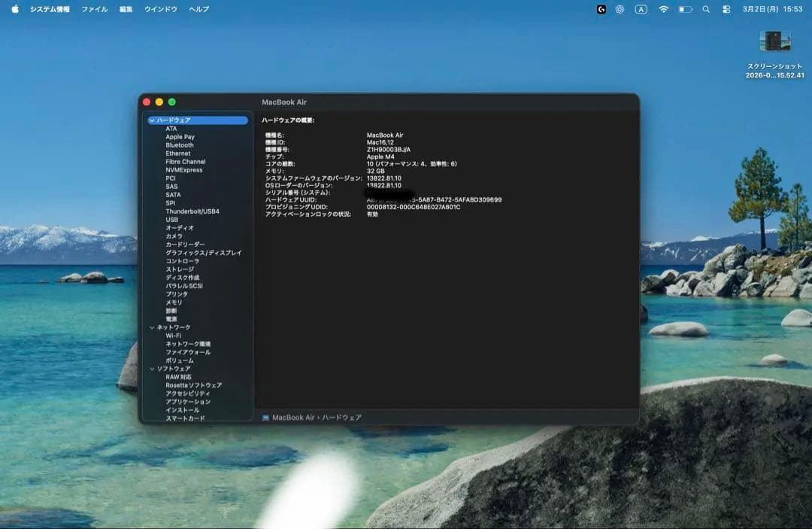
Task: Open the ウインドウ menu
Action: [161, 9]
